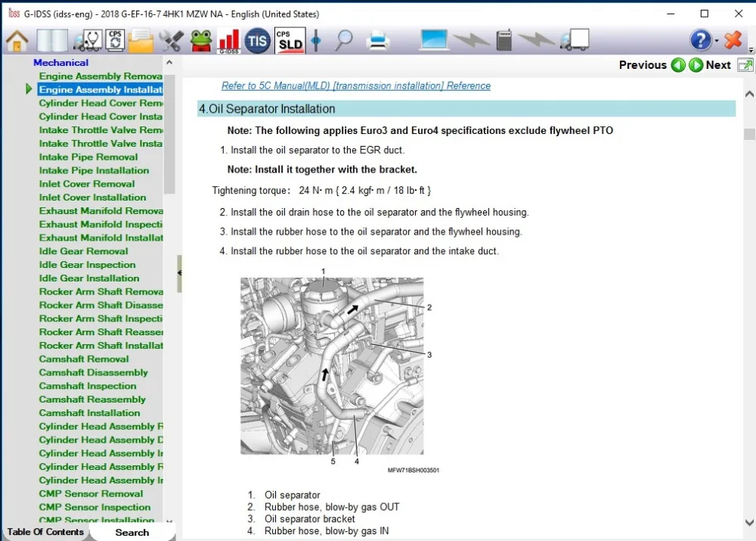Click the green Next arrow button
The height and width of the screenshot is (541, 756).
point(696,65)
